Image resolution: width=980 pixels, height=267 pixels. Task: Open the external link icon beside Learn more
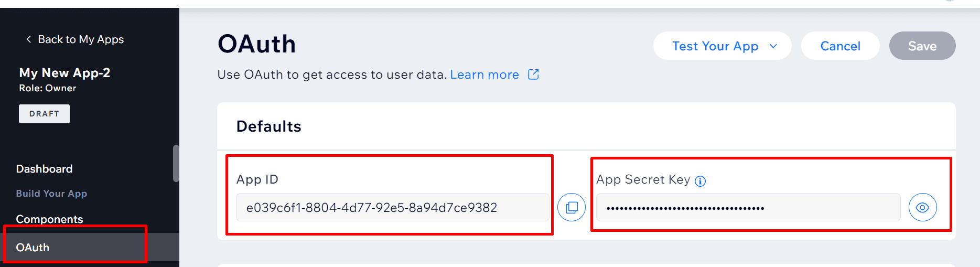[533, 74]
